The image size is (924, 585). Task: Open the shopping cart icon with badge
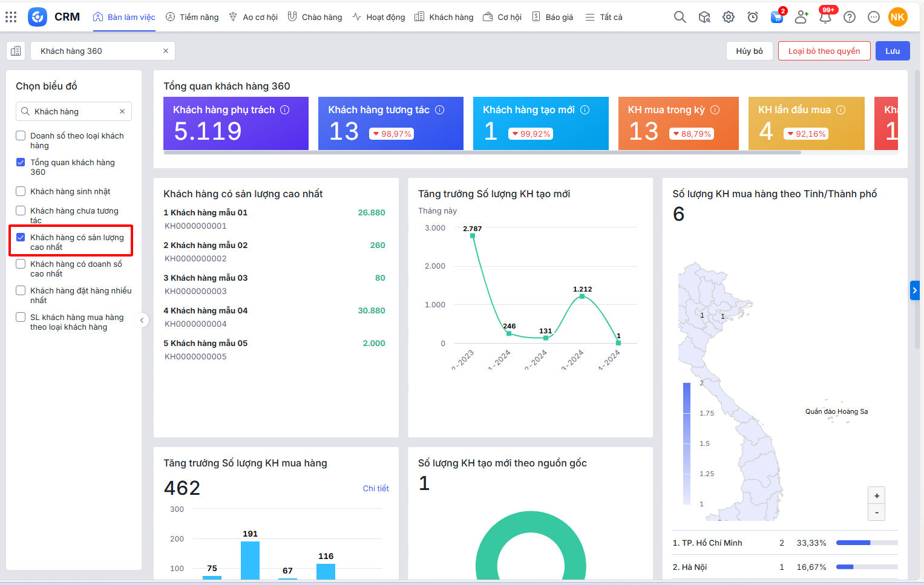click(776, 17)
